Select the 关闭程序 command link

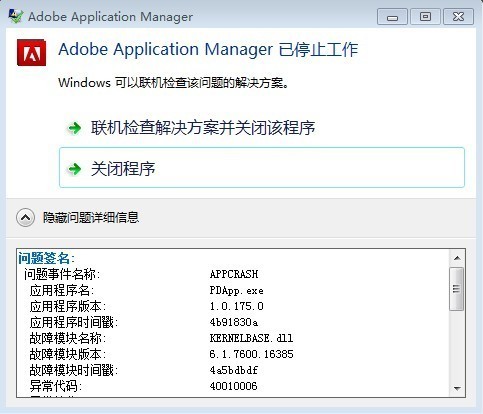[x=262, y=168]
